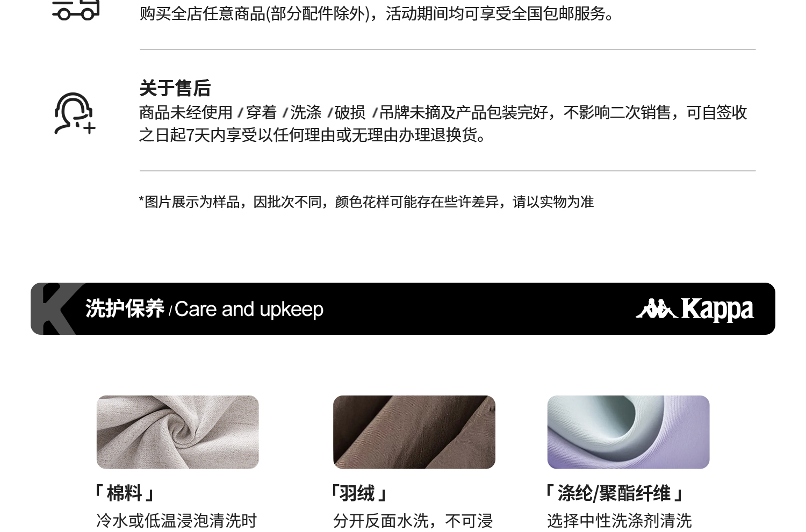Click the 洗护保养 banner title
The width and height of the screenshot is (806, 532).
(125, 309)
